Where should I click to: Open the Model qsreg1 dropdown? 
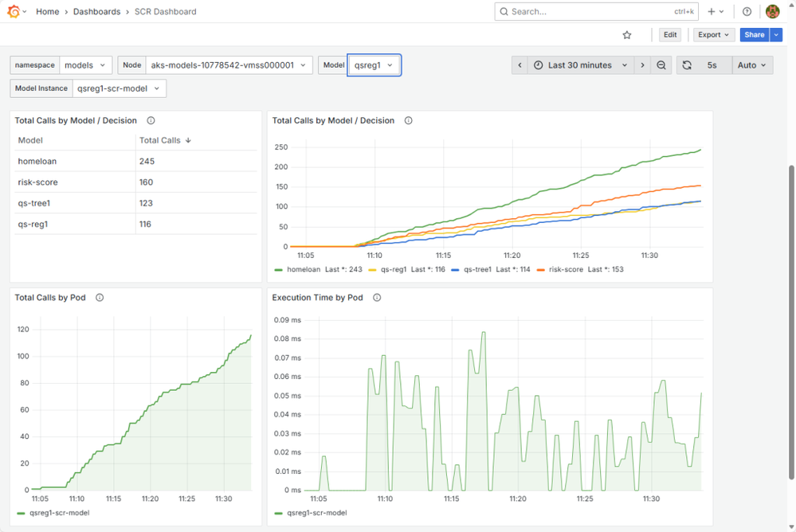374,65
